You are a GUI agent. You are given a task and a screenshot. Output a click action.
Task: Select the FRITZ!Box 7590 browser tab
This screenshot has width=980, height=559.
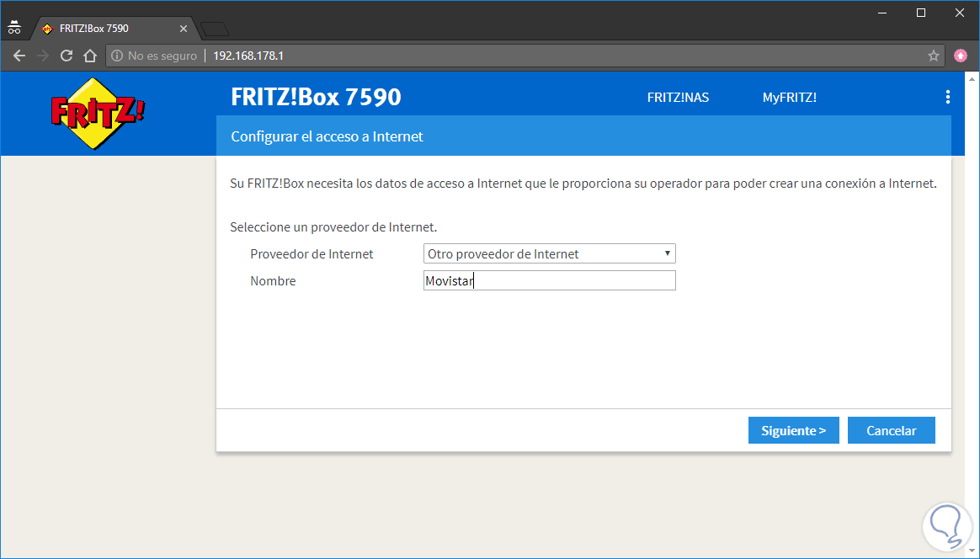click(115, 29)
